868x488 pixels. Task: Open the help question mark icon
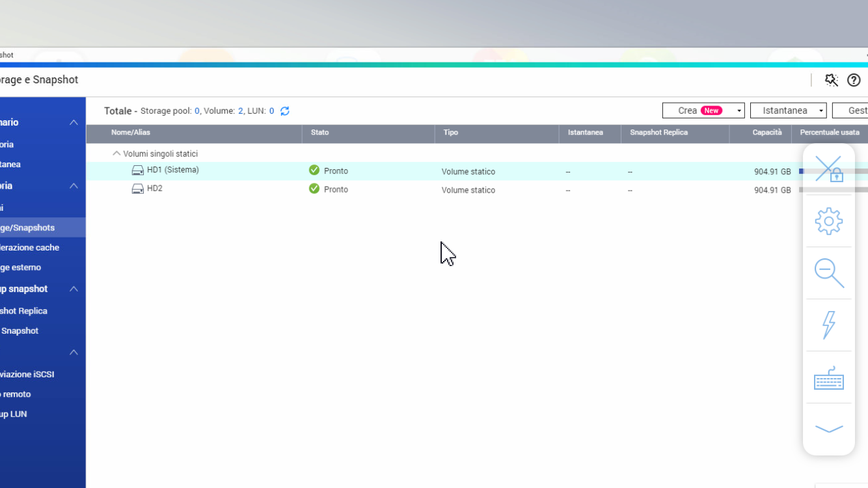click(854, 80)
